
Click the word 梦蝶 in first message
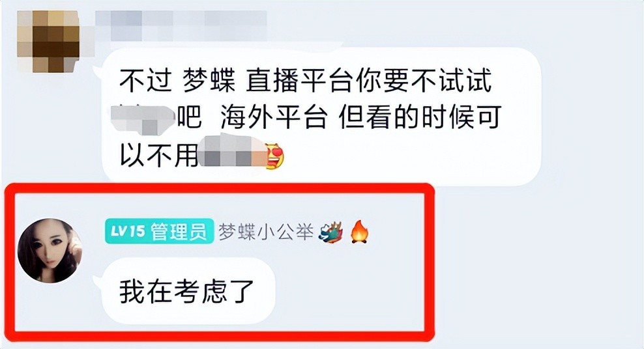(x=209, y=79)
